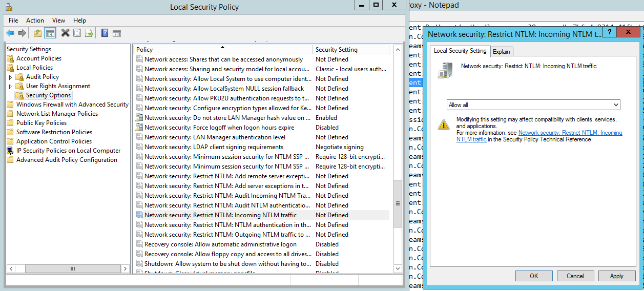Click IP Security Policies tree icon

(x=11, y=151)
